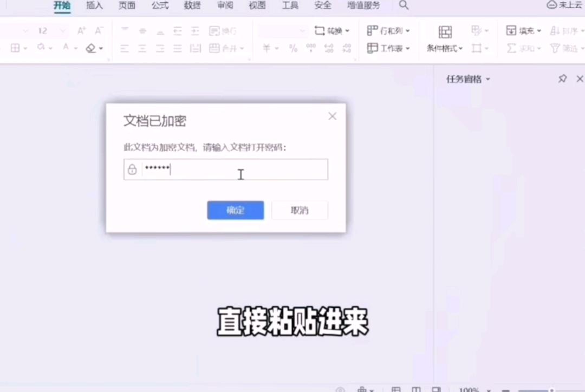Image resolution: width=585 pixels, height=392 pixels.
Task: Open the 求和 sum dropdown
Action: pyautogui.click(x=523, y=48)
